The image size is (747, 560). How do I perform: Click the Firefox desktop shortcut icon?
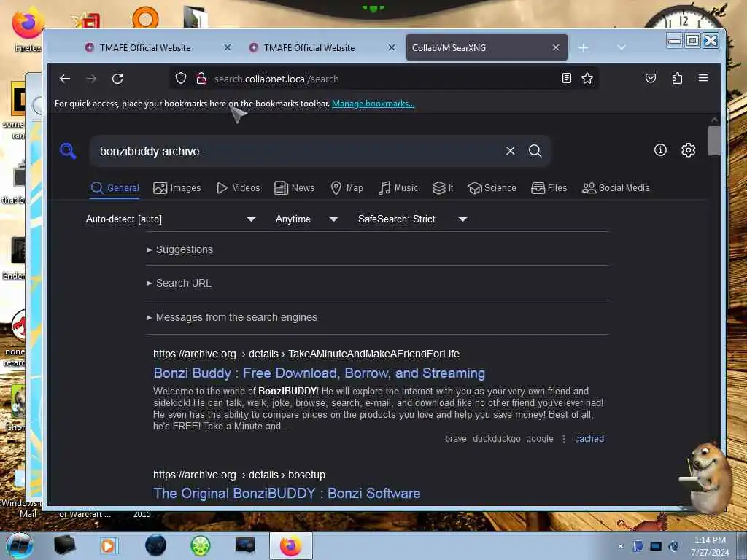coord(27,28)
